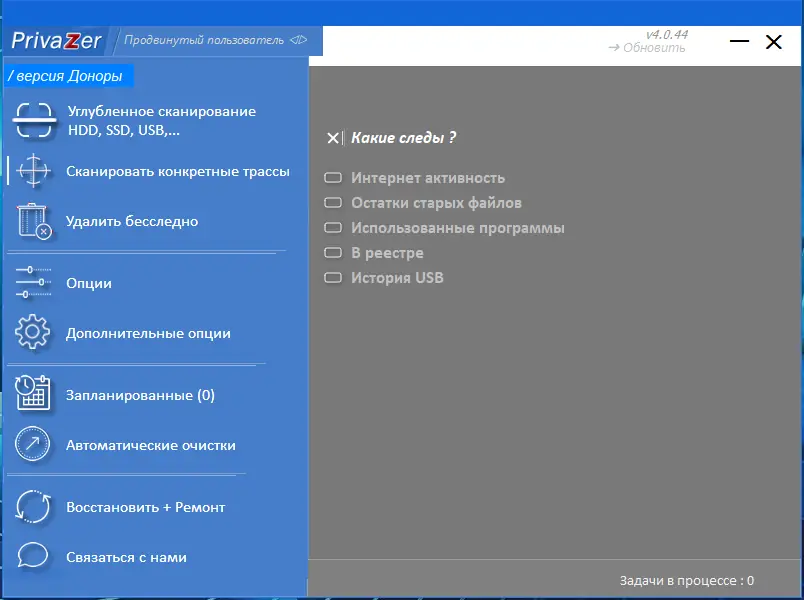
Task: Click the '→ Обновить' update link
Action: [x=647, y=48]
